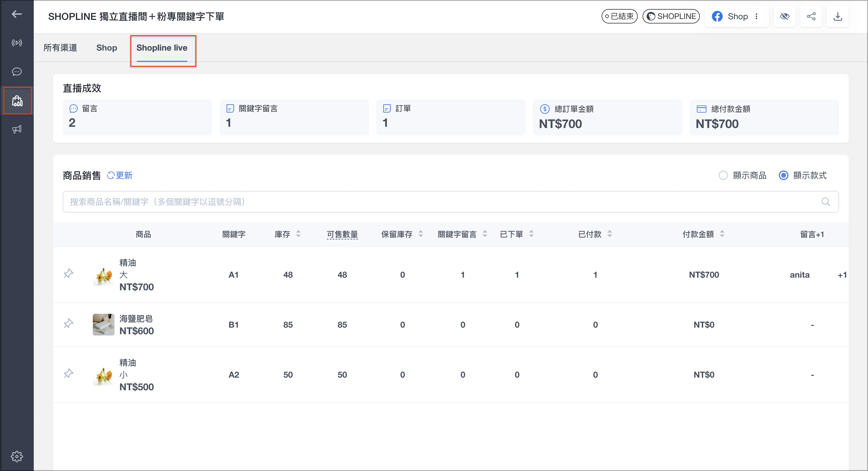Select the 顯示款式 radio button

coord(783,175)
